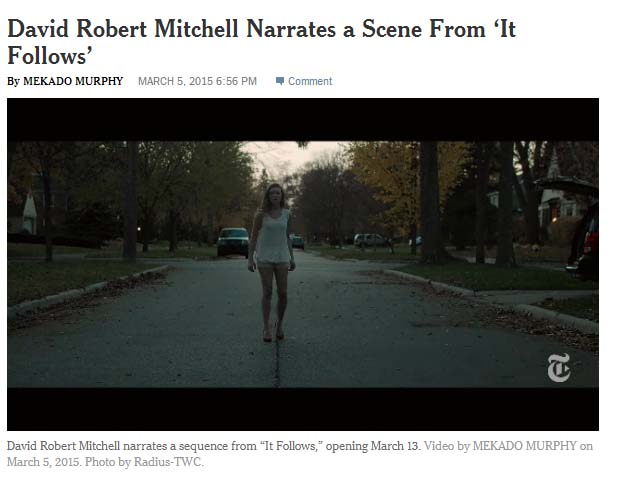Open the Comment link
This screenshot has height=479, width=627.
[x=310, y=81]
